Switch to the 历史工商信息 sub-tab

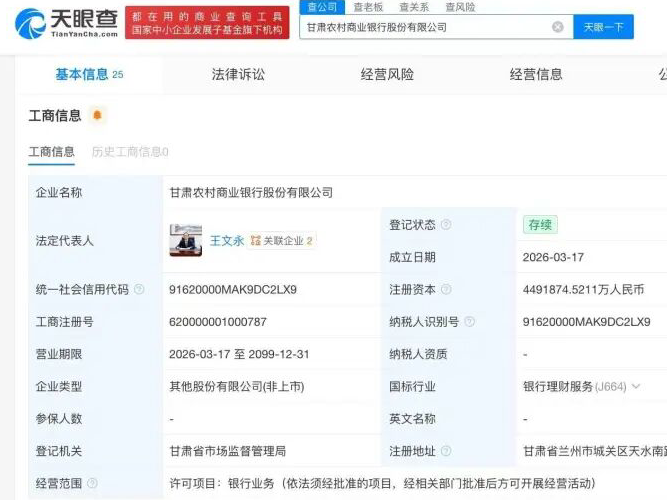tap(130, 152)
